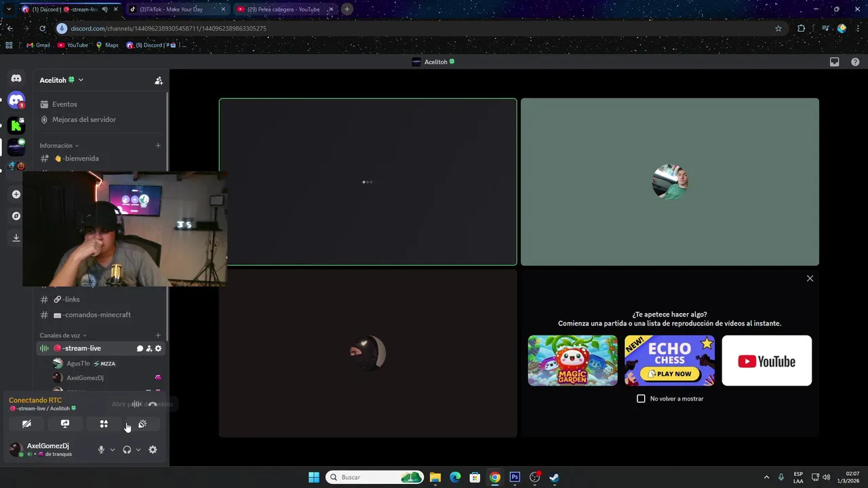Open green K server icon
This screenshot has height=488, width=868.
[x=16, y=125]
